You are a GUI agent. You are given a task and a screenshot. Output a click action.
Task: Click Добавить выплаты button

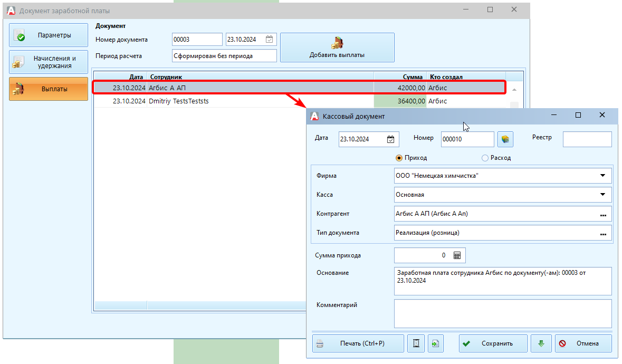tap(337, 47)
